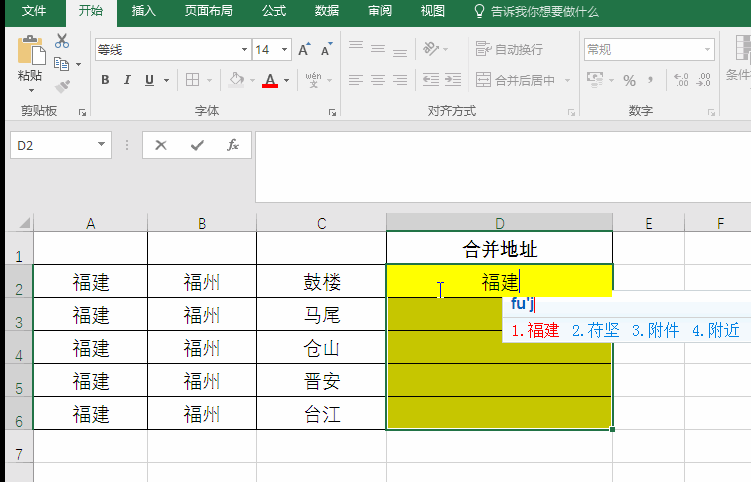Image resolution: width=751 pixels, height=482 pixels.
Task: Switch to the 公式 tab
Action: click(x=274, y=11)
